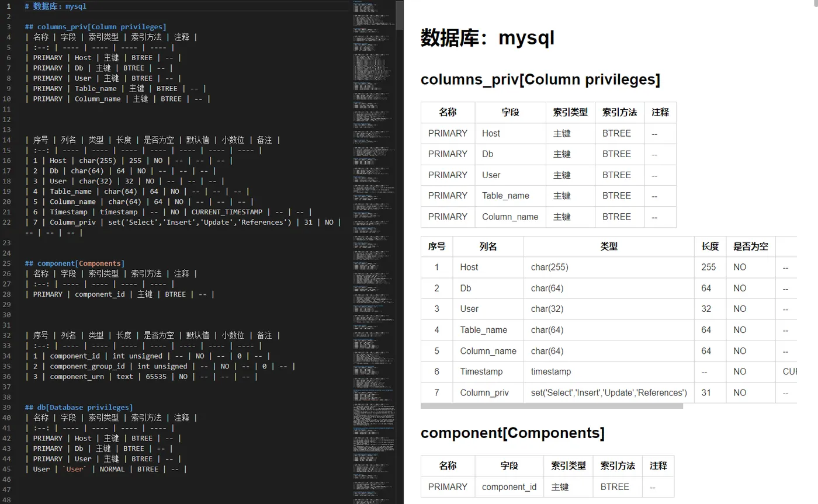
Task: Click the 'PRIMARY | Column_name' line in the editor
Action: click(x=117, y=99)
